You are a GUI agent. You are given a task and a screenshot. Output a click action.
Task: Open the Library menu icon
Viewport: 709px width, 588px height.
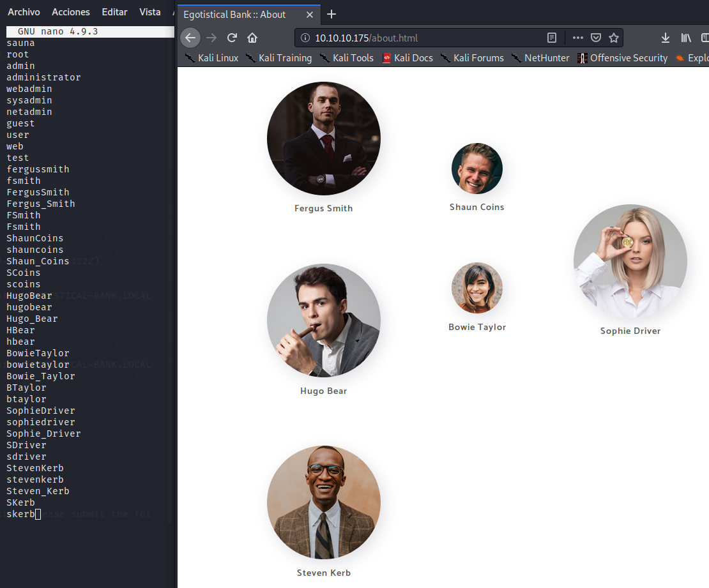coord(686,38)
